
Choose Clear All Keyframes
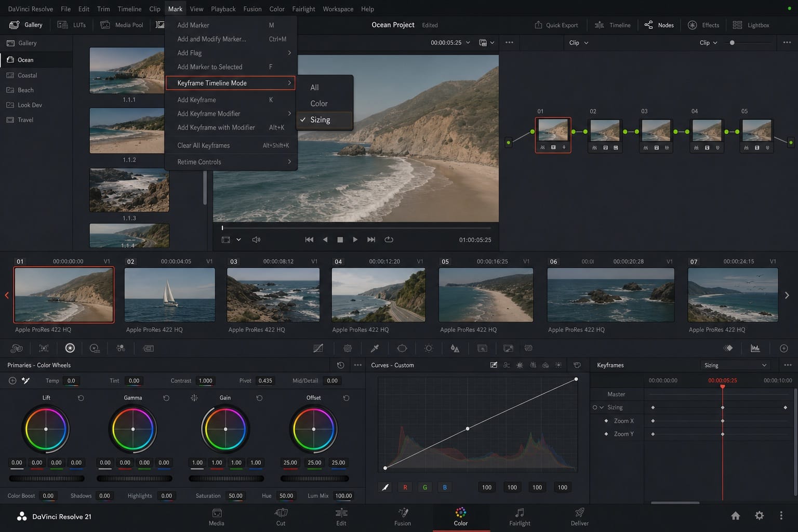point(231,145)
